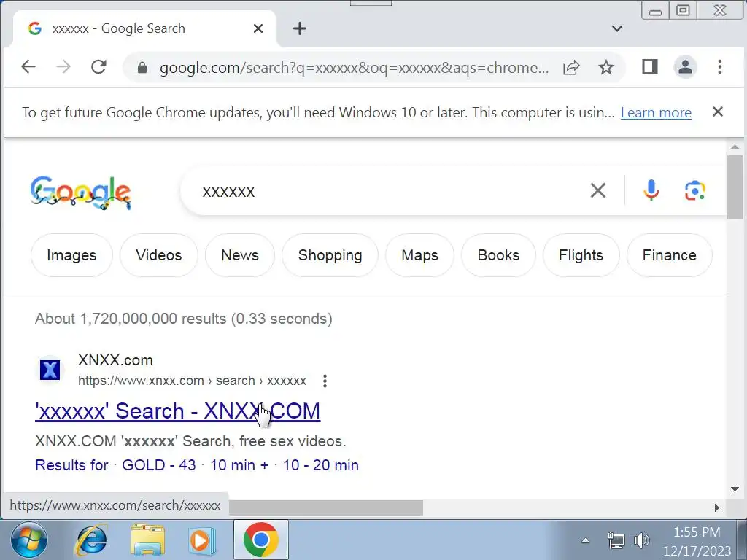747x560 pixels.
Task: Open the Learn more link
Action: (656, 113)
